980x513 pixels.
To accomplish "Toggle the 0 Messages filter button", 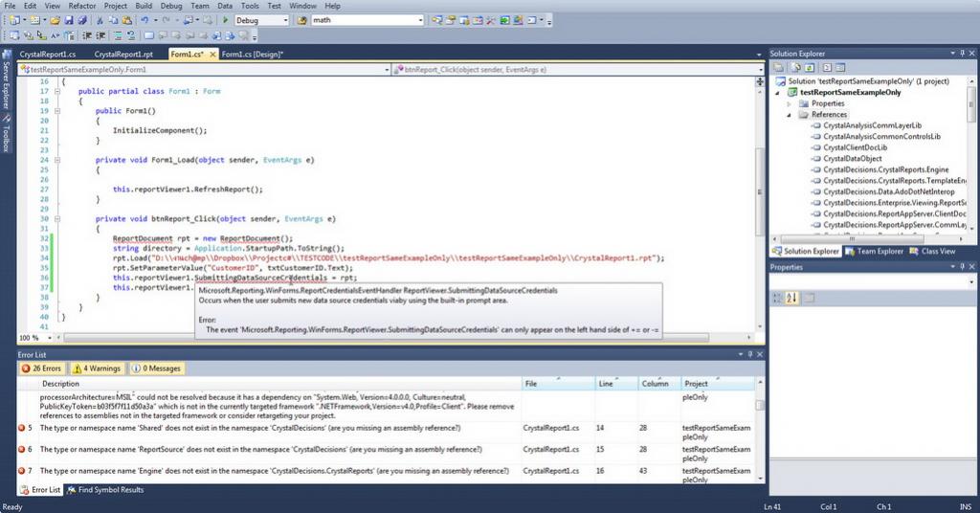I will pyautogui.click(x=156, y=368).
